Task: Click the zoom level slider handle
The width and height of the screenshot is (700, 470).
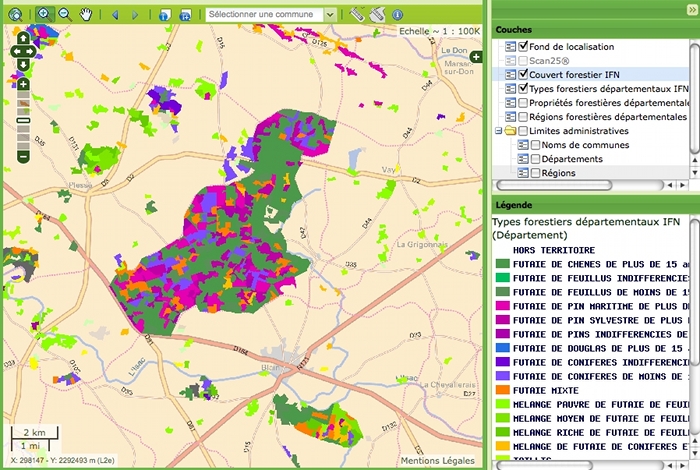Action: point(23,120)
